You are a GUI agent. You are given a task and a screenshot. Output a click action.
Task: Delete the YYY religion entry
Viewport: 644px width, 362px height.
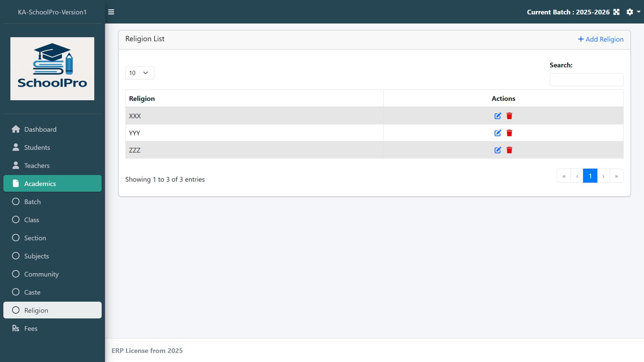pyautogui.click(x=509, y=133)
